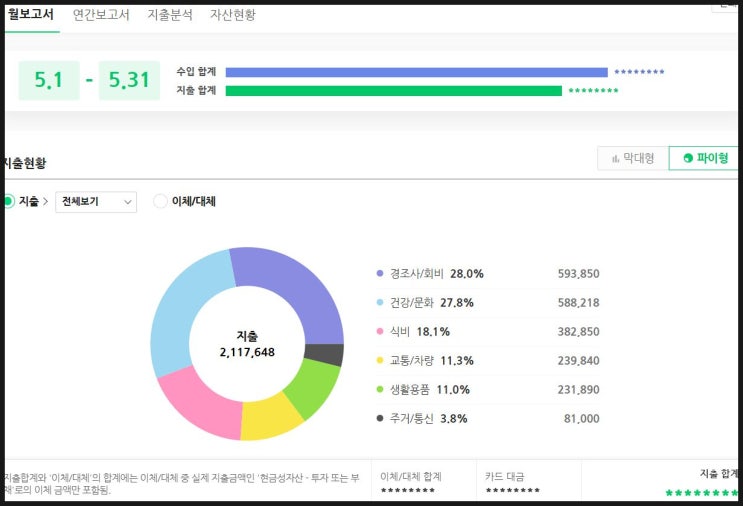Click the amount 81,000
Image resolution: width=743 pixels, height=506 pixels.
(582, 418)
